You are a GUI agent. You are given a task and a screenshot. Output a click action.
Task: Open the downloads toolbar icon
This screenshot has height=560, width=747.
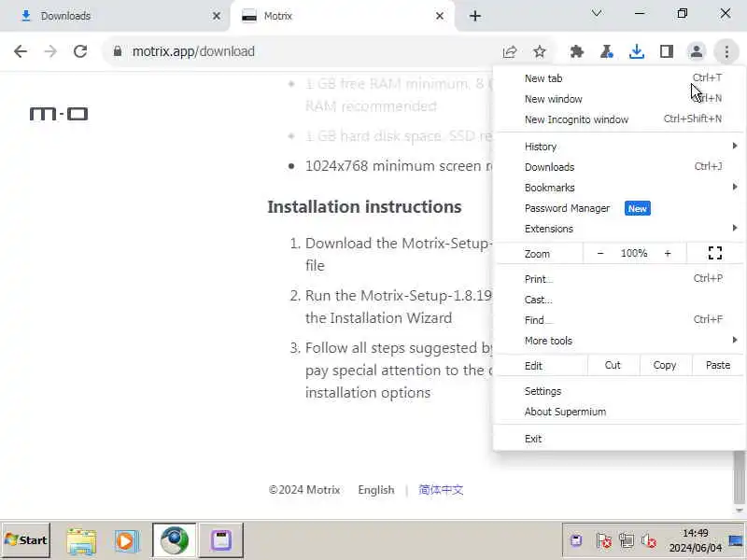click(x=637, y=51)
